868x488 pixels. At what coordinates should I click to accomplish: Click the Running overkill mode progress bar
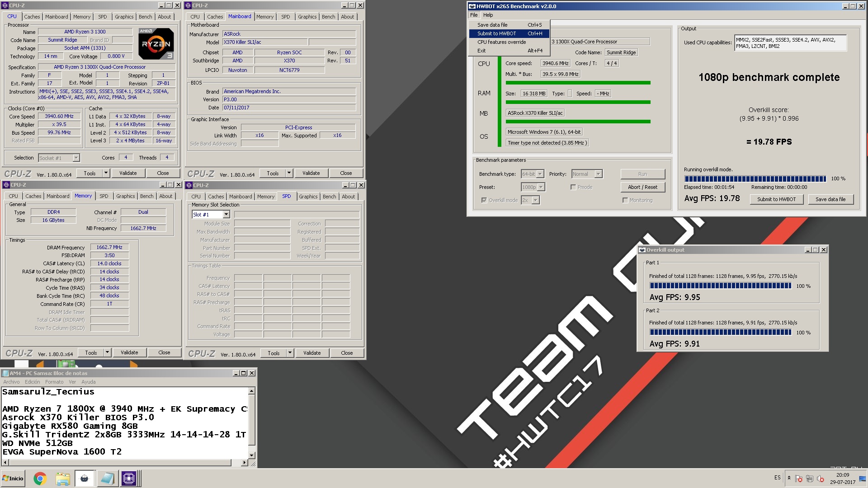tap(755, 179)
